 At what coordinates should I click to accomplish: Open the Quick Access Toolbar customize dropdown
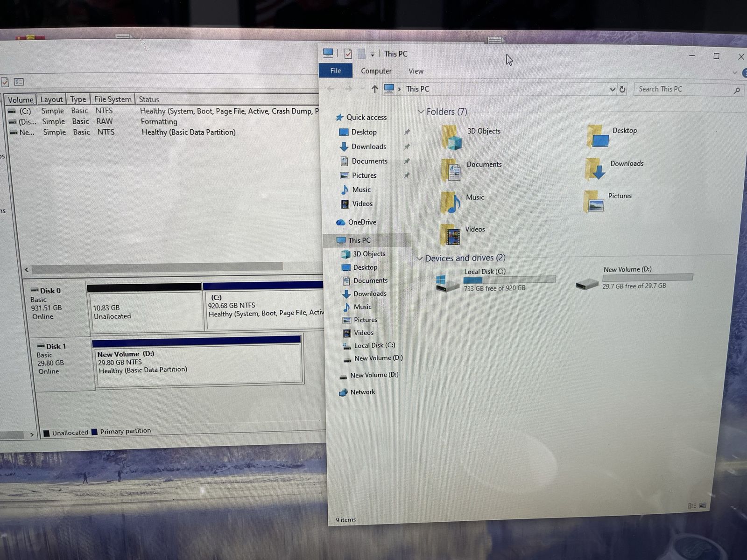coord(372,54)
